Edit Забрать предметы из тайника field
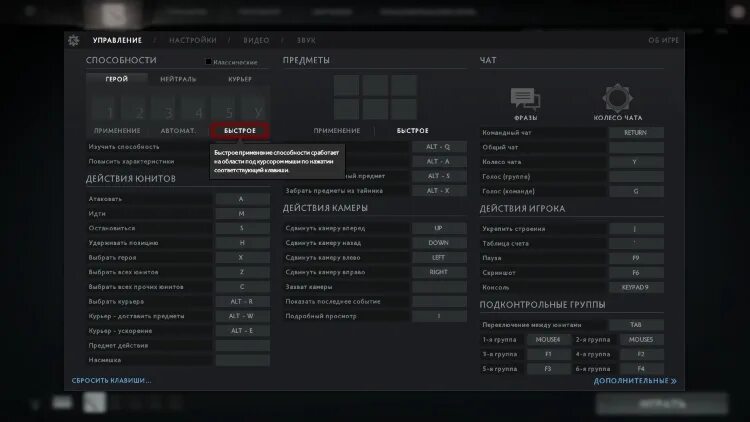The image size is (750, 422). click(439, 190)
